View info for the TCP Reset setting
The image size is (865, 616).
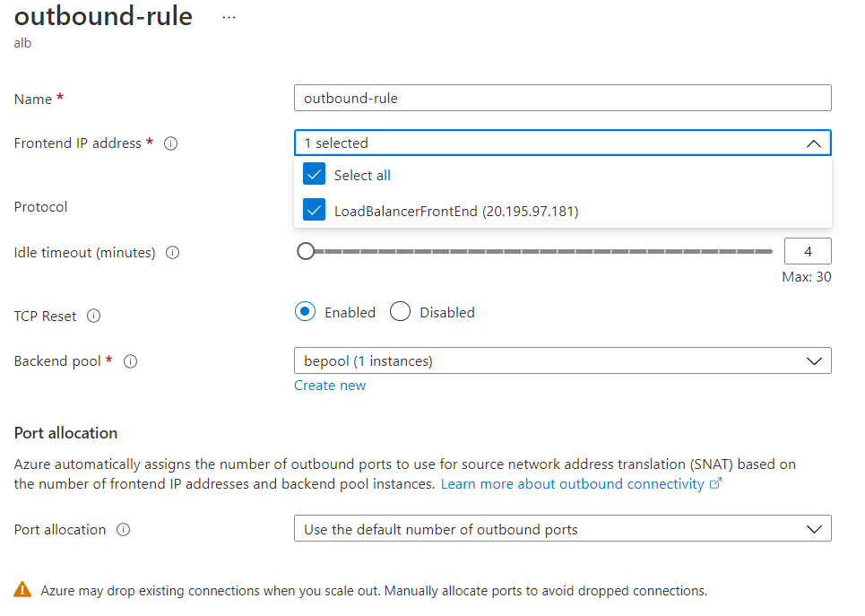92,316
